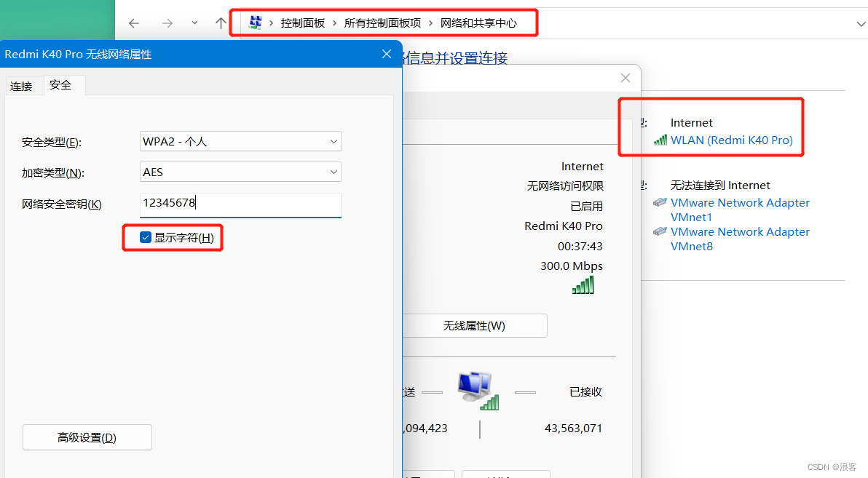Click the 43,563,071 received bytes value

(573, 429)
